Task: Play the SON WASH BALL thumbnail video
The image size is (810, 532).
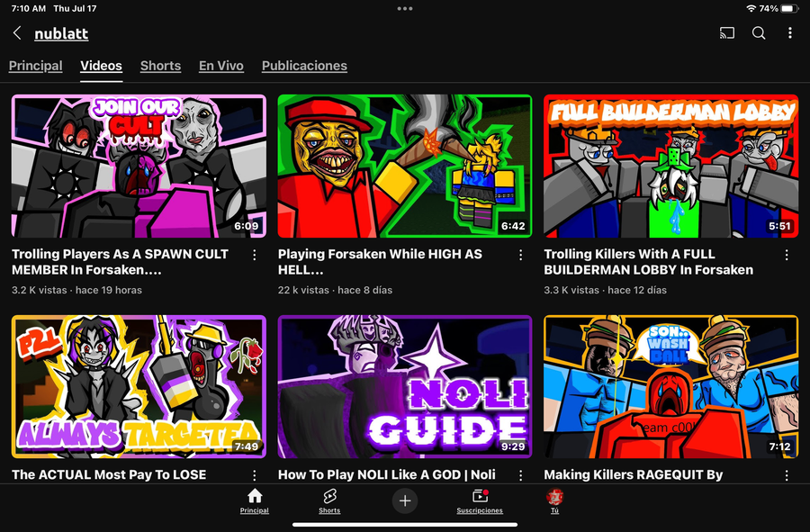Action: (671, 386)
